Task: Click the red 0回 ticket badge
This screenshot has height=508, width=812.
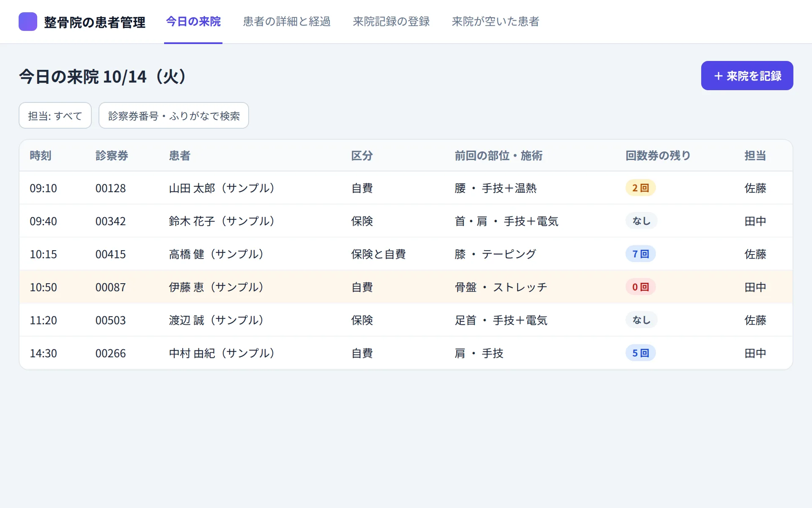Action: (640, 287)
